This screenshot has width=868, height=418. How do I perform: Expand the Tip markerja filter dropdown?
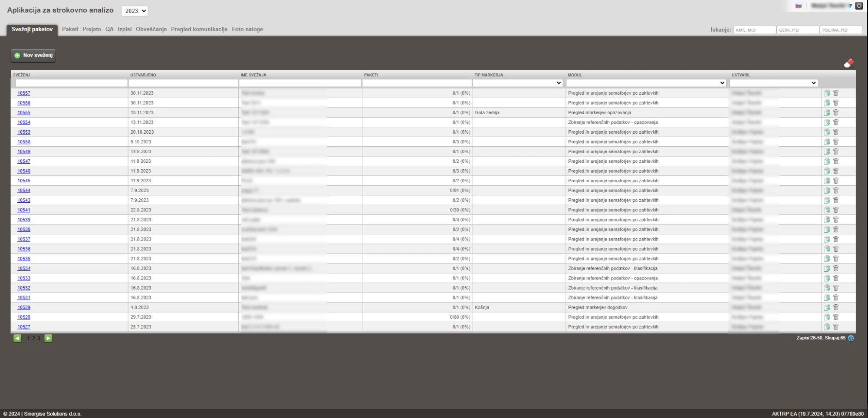518,83
